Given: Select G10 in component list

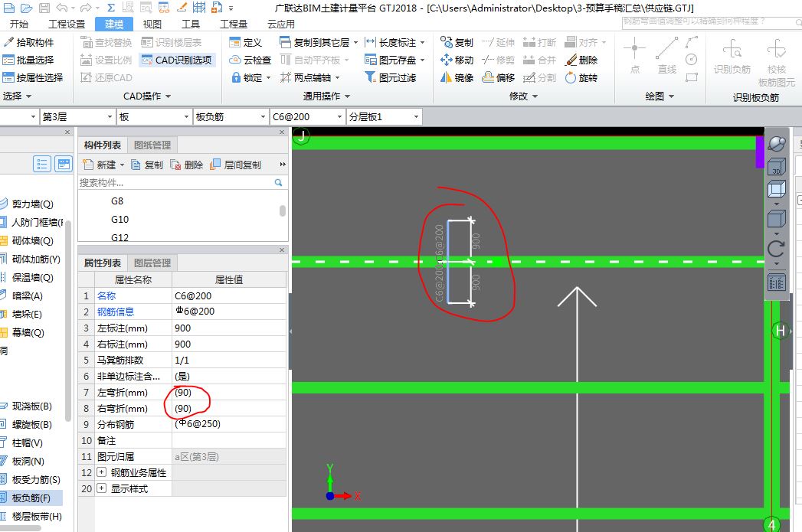Looking at the screenshot, I should (120, 219).
